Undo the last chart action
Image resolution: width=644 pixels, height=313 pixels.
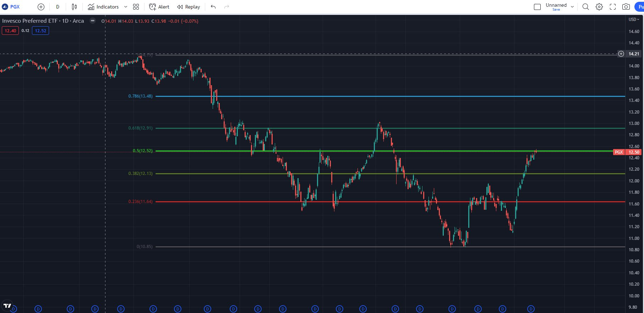(213, 7)
